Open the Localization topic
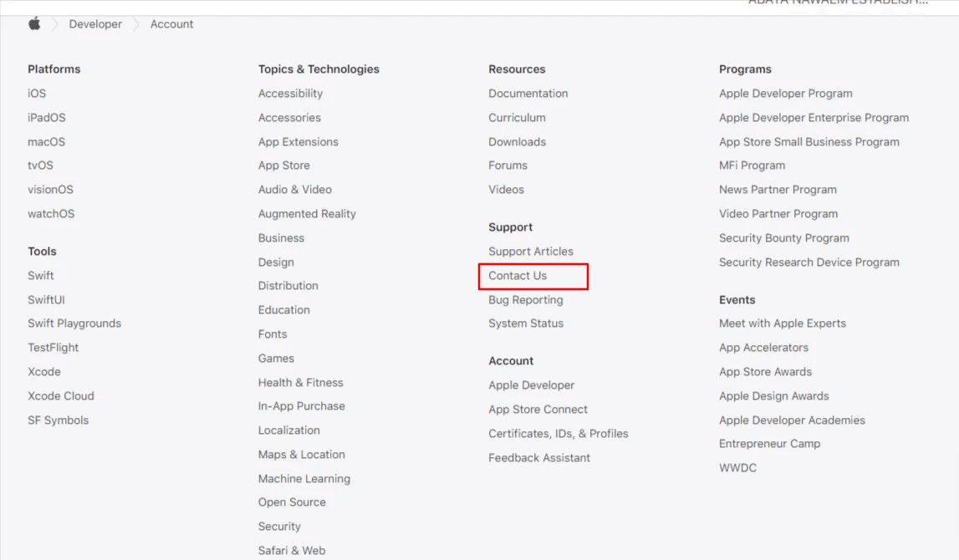 pyautogui.click(x=288, y=430)
